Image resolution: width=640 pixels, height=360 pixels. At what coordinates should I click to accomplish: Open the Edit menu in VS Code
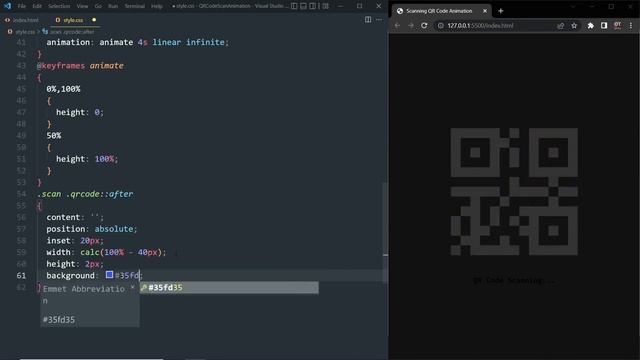point(37,6)
